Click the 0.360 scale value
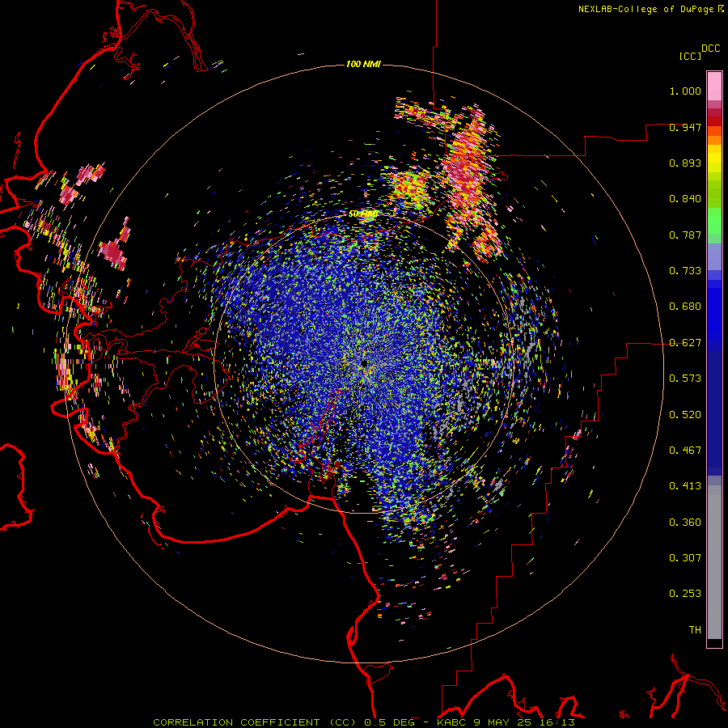This screenshot has width=728, height=728. 685,523
